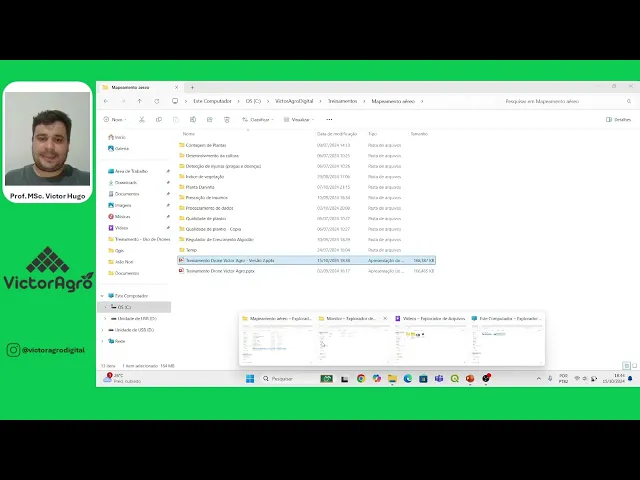Open Downloads in the navigation pane
Screen dimensions: 640x480
pos(122,183)
